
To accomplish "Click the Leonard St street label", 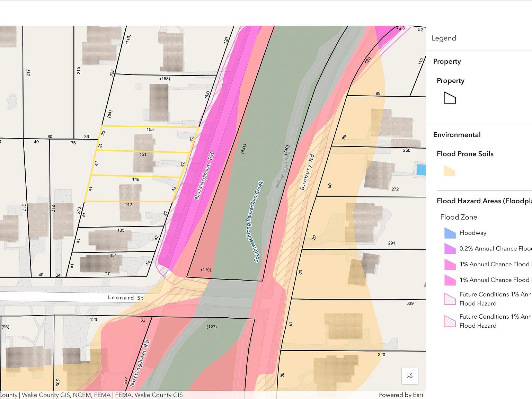I will [125, 298].
